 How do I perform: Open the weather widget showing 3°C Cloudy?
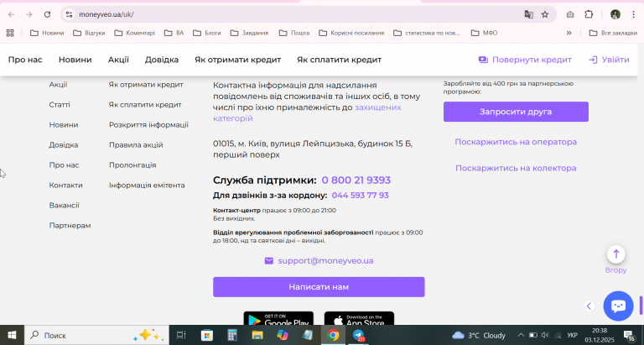479,335
